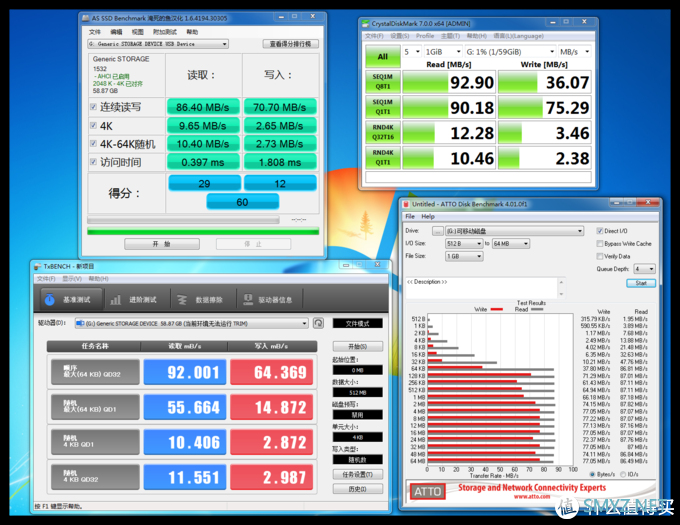Toggle the 连续读写 checkbox in AS SSD
Viewport: 680px width, 525px height.
93,107
